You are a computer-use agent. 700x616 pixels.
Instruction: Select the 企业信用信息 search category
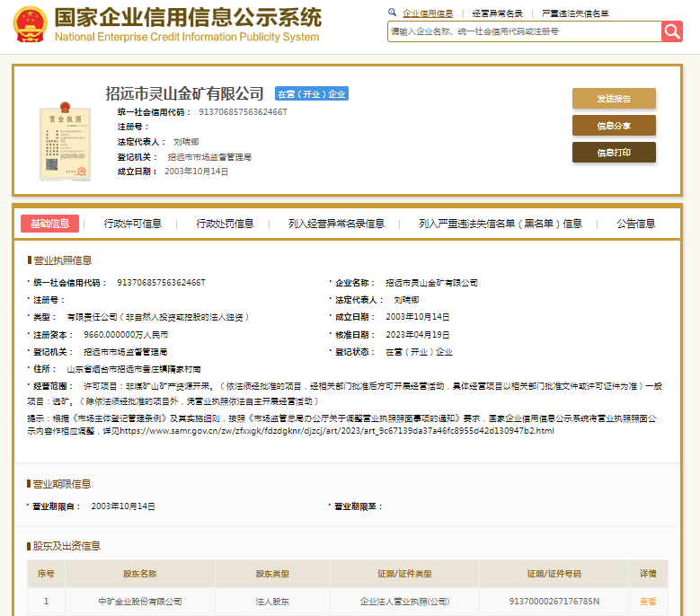(x=428, y=13)
